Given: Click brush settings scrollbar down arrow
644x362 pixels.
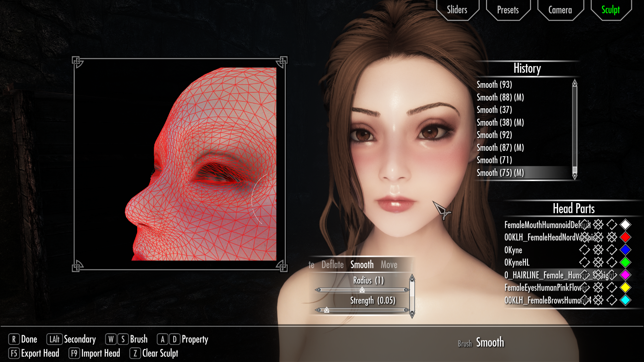Looking at the screenshot, I should tap(412, 314).
